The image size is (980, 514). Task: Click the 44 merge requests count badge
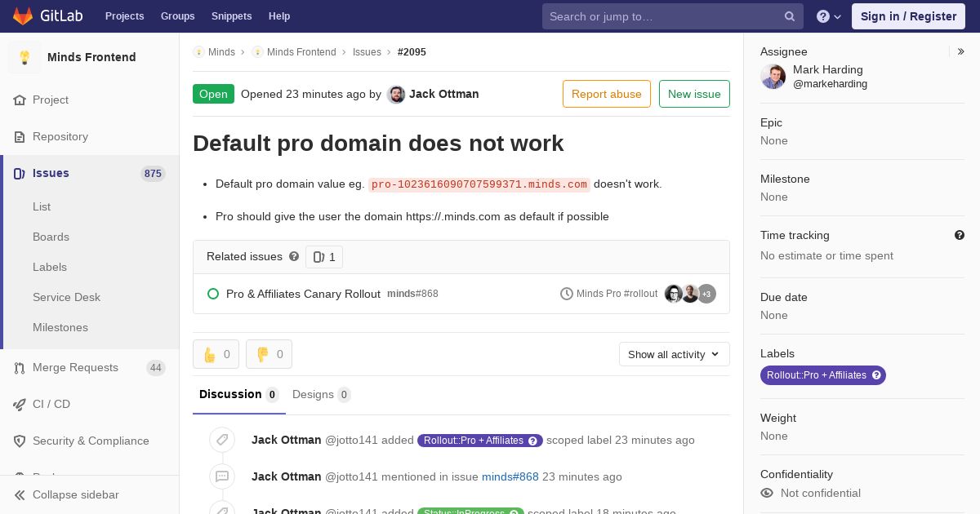156,368
